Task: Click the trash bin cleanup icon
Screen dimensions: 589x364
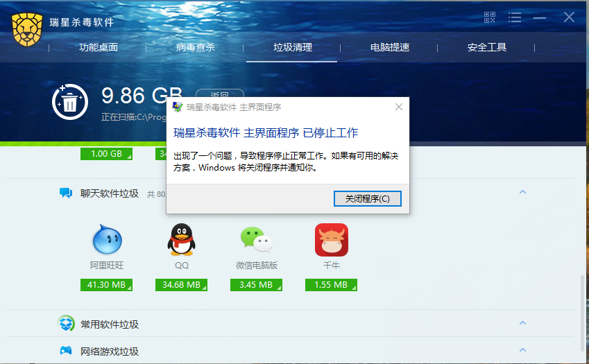Action: pyautogui.click(x=70, y=102)
